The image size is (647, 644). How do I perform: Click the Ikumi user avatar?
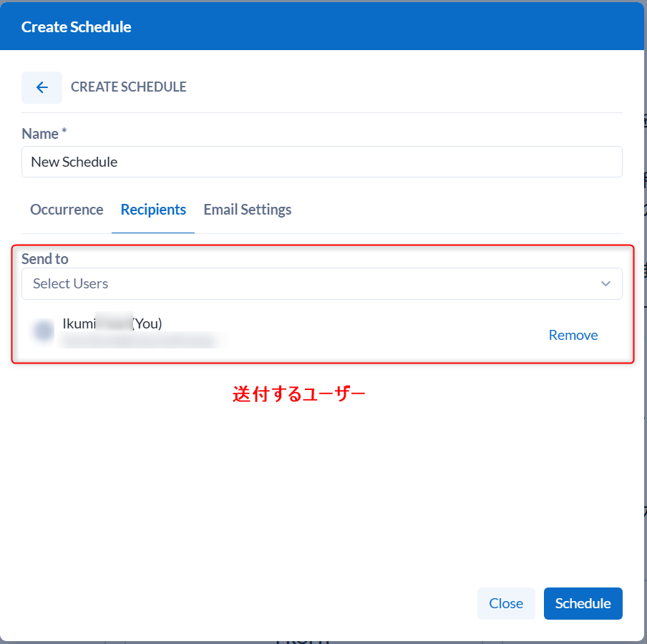44,331
